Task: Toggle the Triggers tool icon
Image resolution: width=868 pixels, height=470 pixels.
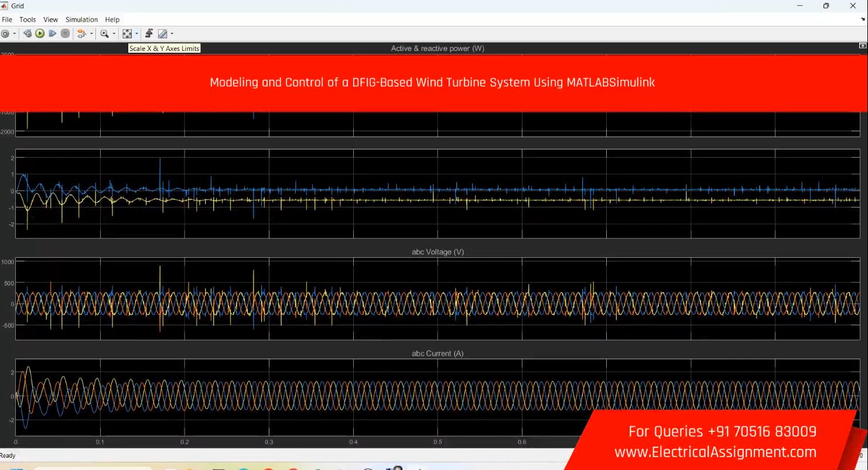Action: [149, 34]
